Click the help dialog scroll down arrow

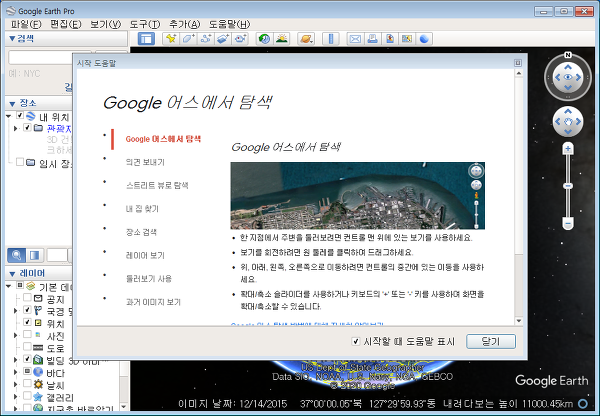[518, 321]
